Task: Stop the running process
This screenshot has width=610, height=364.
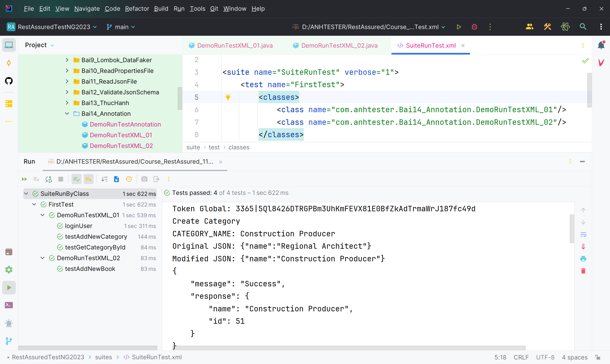Action: click(x=61, y=179)
